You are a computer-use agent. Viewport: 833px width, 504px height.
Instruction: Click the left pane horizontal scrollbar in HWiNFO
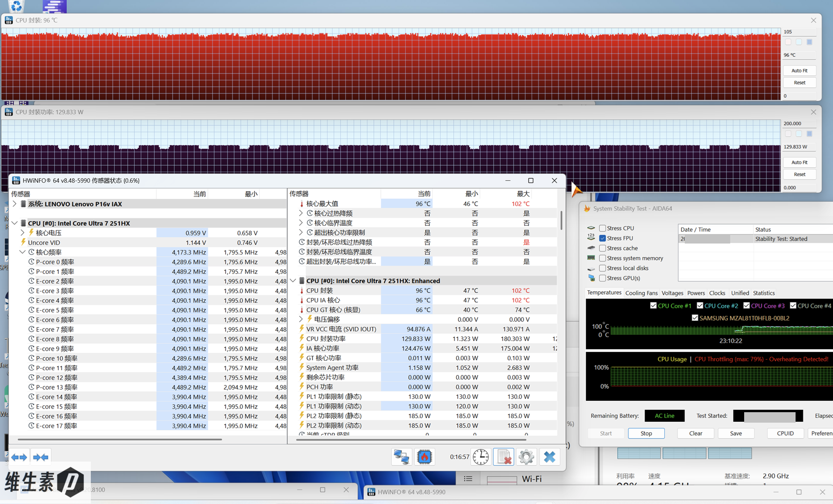(120, 439)
